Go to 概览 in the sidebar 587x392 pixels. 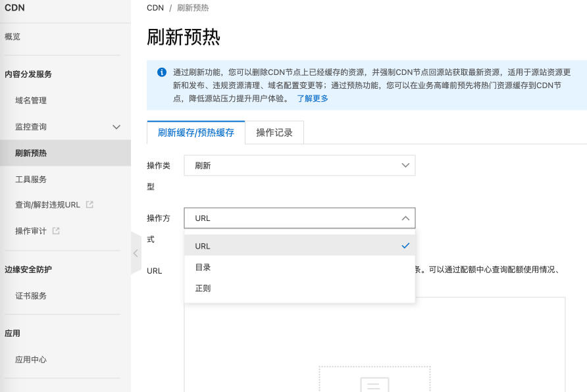(12, 37)
